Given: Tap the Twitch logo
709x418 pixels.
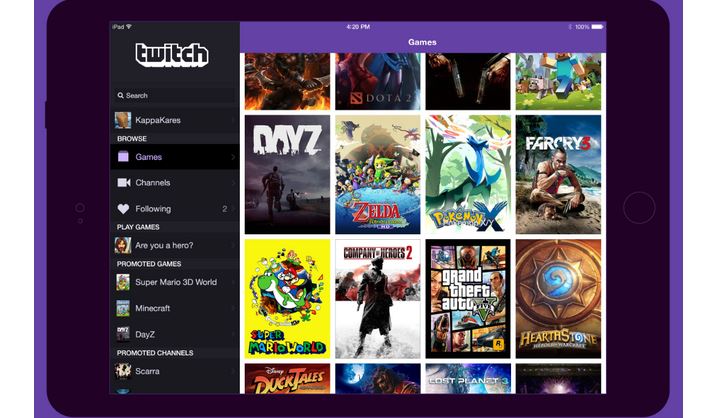Looking at the screenshot, I should pos(172,55).
